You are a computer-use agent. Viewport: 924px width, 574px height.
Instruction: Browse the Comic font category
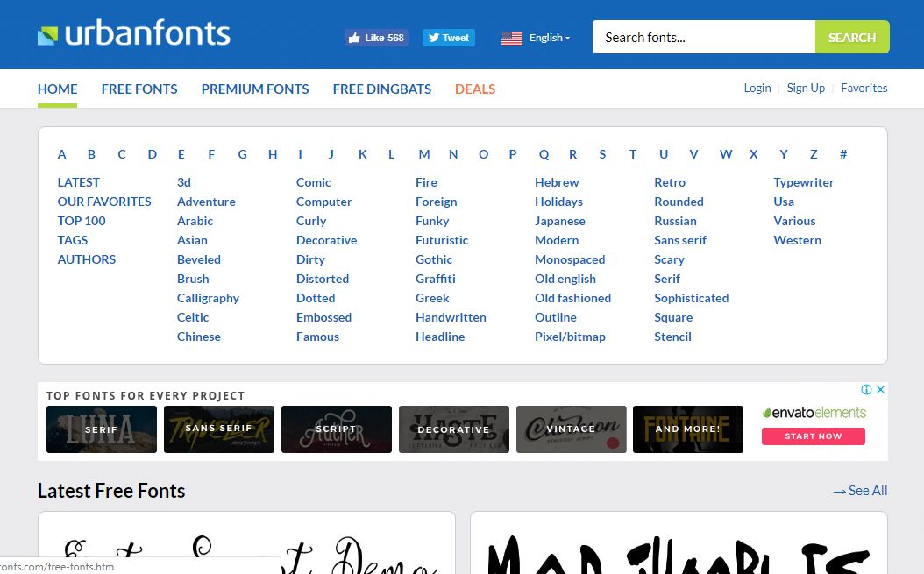(314, 182)
